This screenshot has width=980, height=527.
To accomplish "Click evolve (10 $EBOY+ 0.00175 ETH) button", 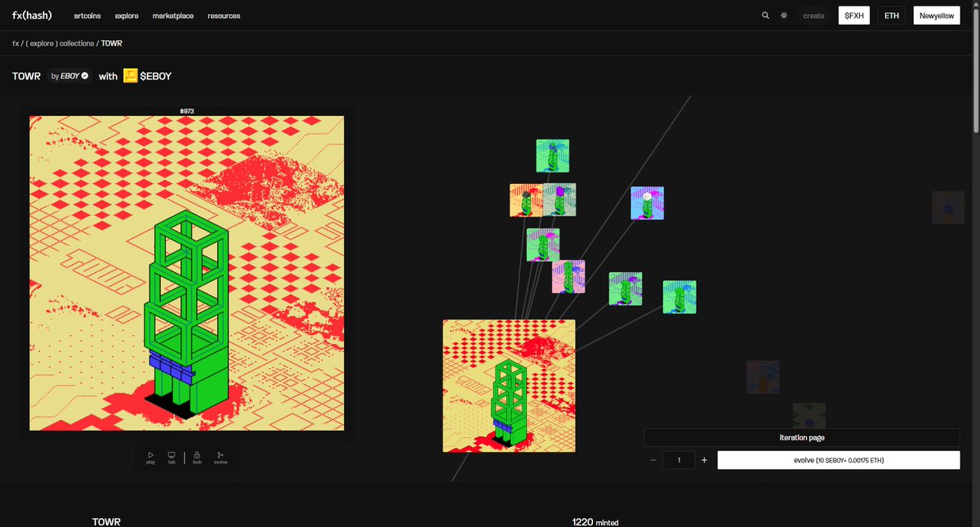I will point(839,460).
